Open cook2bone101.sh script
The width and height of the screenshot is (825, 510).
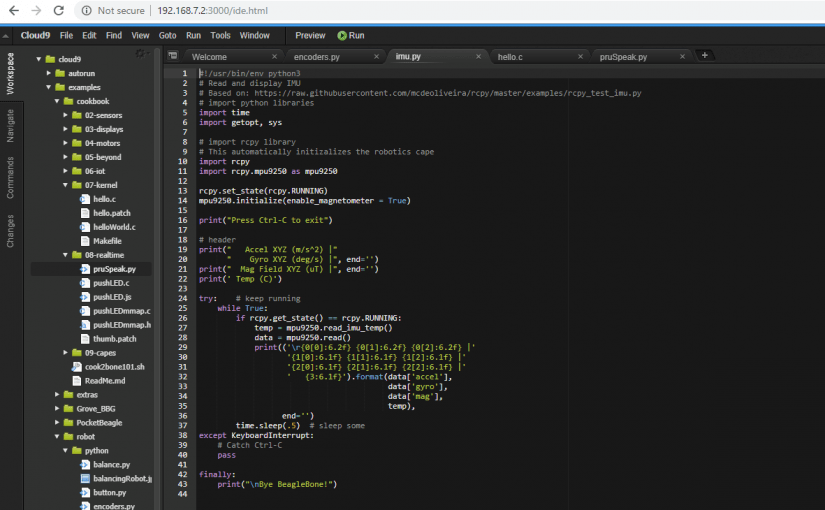(115, 367)
